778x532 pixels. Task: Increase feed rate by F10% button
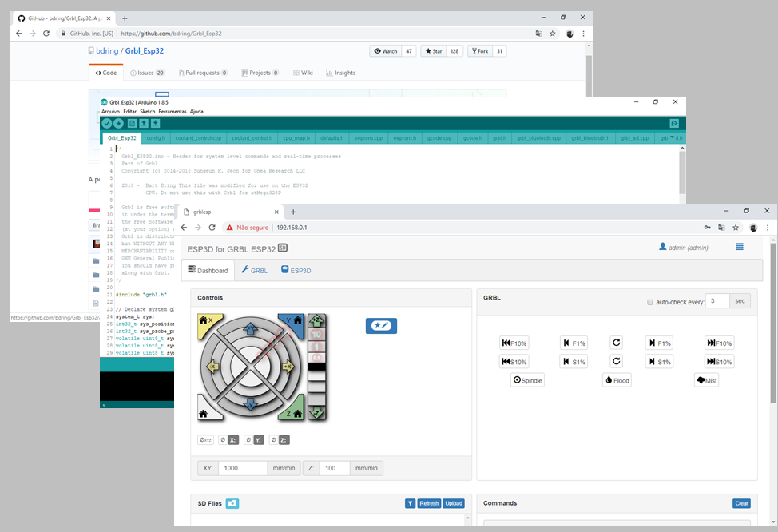click(720, 343)
